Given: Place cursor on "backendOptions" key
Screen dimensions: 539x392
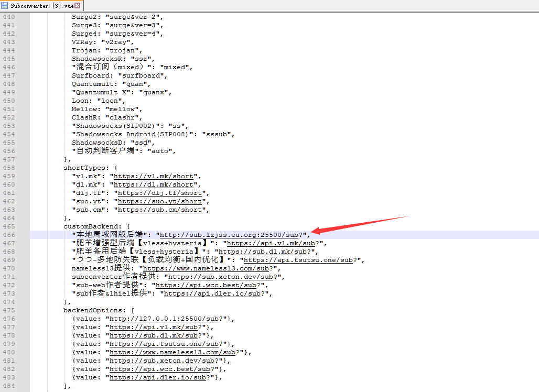Looking at the screenshot, I should click(x=92, y=310).
